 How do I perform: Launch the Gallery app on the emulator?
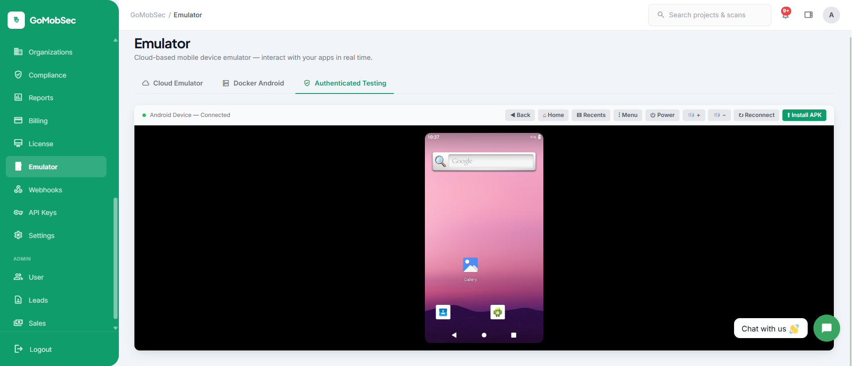470,269
